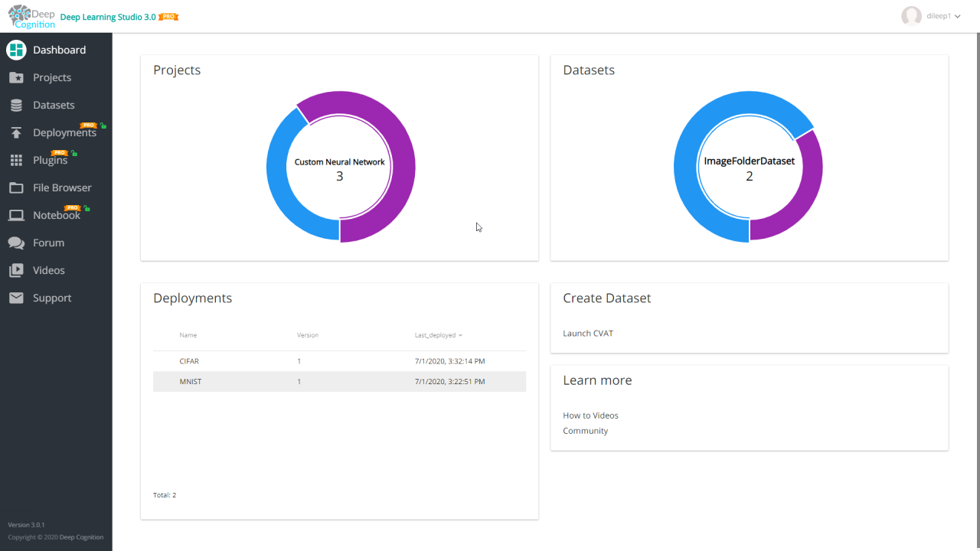The width and height of the screenshot is (980, 551).
Task: Click the green unlock icon next to Plugins
Action: [x=74, y=153]
